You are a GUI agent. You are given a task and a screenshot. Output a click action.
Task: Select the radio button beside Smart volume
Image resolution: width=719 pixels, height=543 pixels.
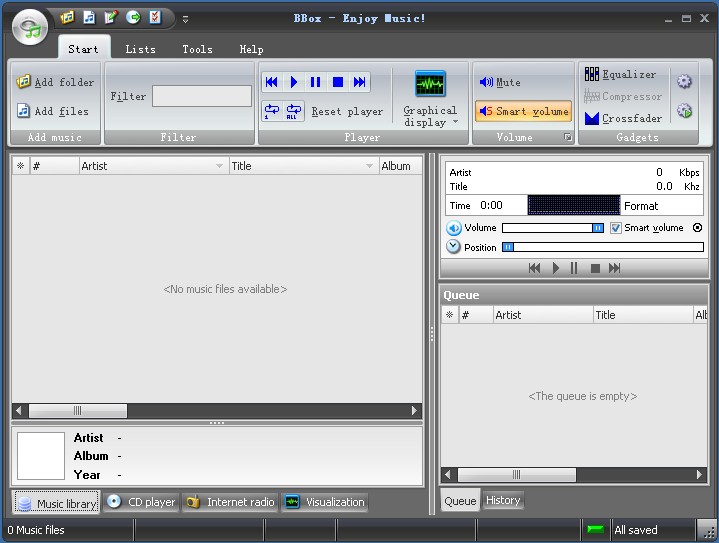(697, 228)
